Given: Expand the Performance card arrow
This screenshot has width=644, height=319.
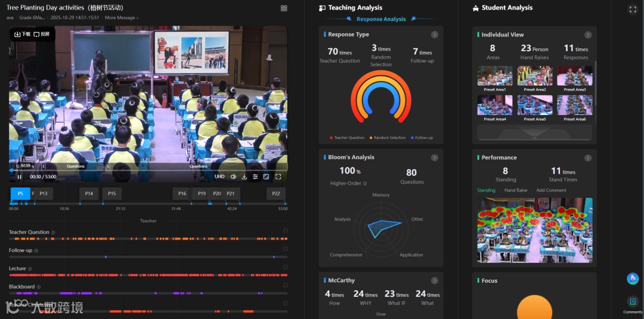Looking at the screenshot, I should [588, 158].
